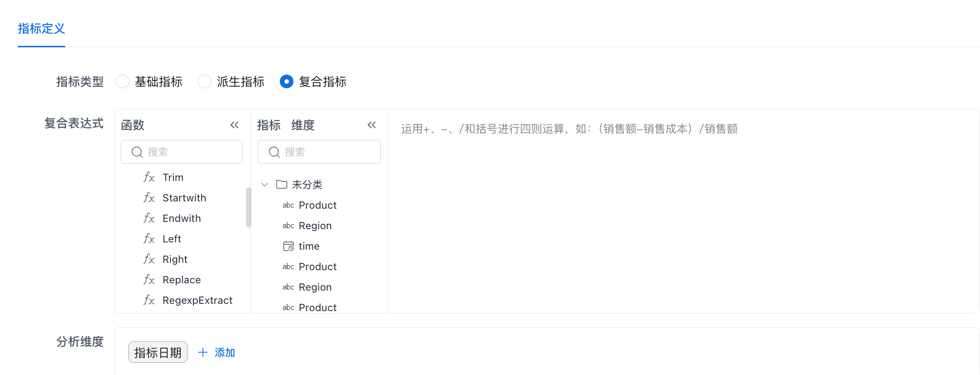Viewport: 980px width, 375px height.
Task: Click the fx icon next to Startwith
Action: pyautogui.click(x=149, y=198)
